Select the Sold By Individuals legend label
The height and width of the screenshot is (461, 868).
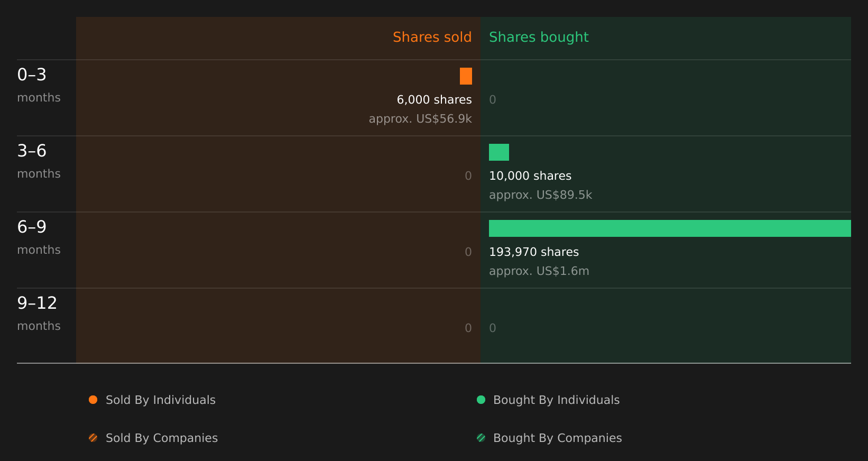pos(161,400)
